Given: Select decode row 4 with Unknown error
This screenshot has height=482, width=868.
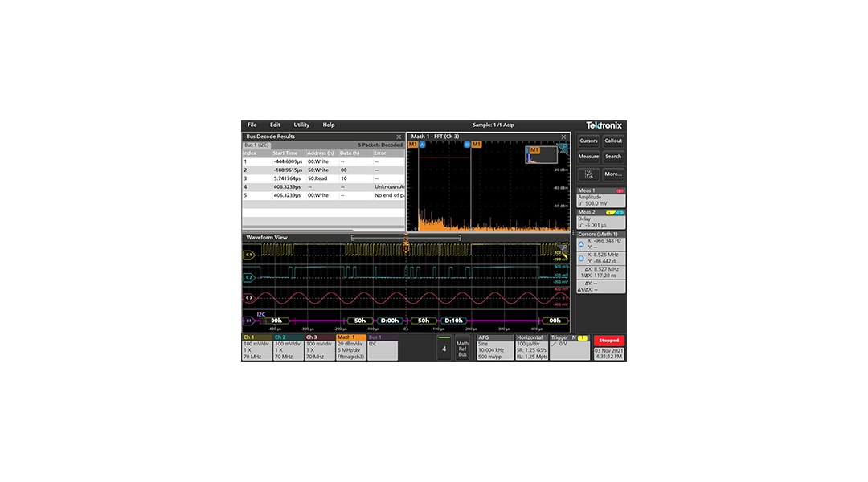Looking at the screenshot, I should click(323, 187).
